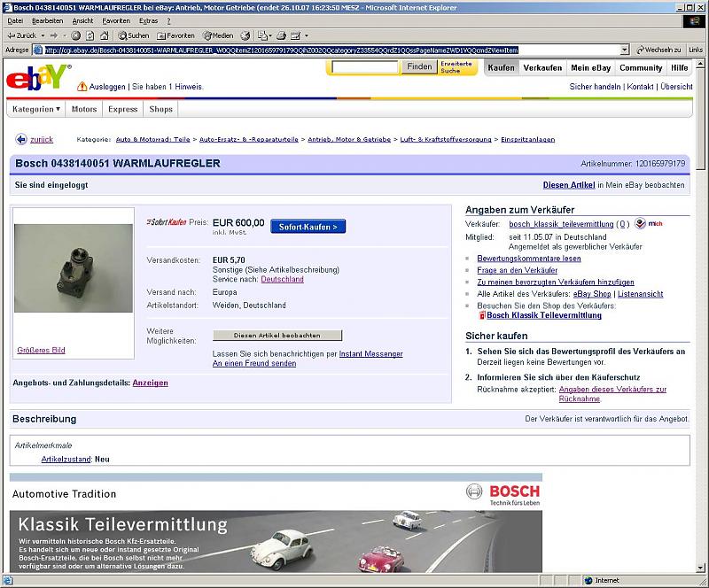
Task: Switch to the Verkaufen tab
Action: (x=542, y=68)
